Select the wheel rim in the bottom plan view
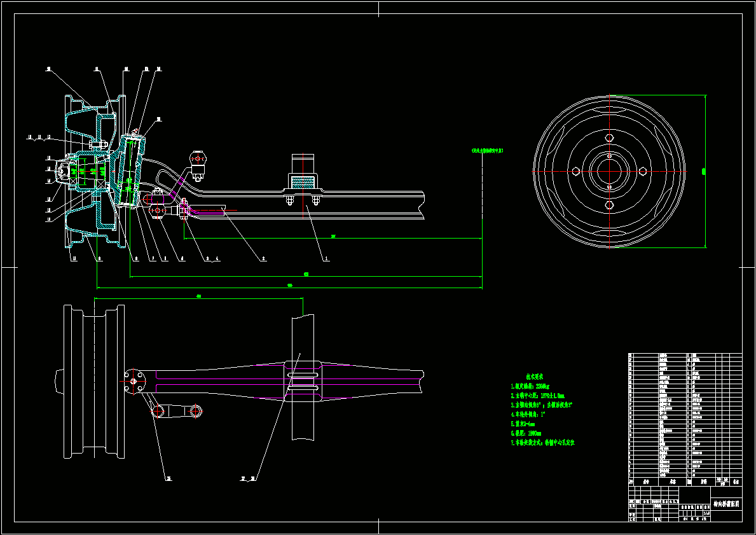This screenshot has width=756, height=535. pos(95,381)
